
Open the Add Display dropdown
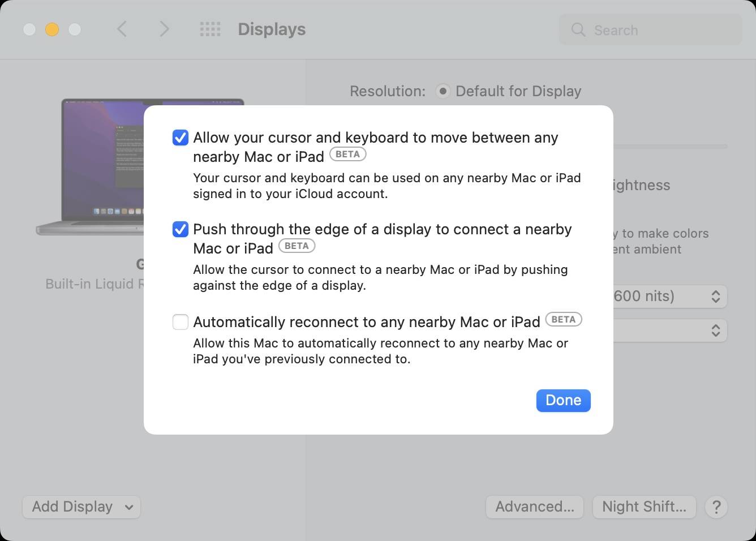pyautogui.click(x=81, y=506)
